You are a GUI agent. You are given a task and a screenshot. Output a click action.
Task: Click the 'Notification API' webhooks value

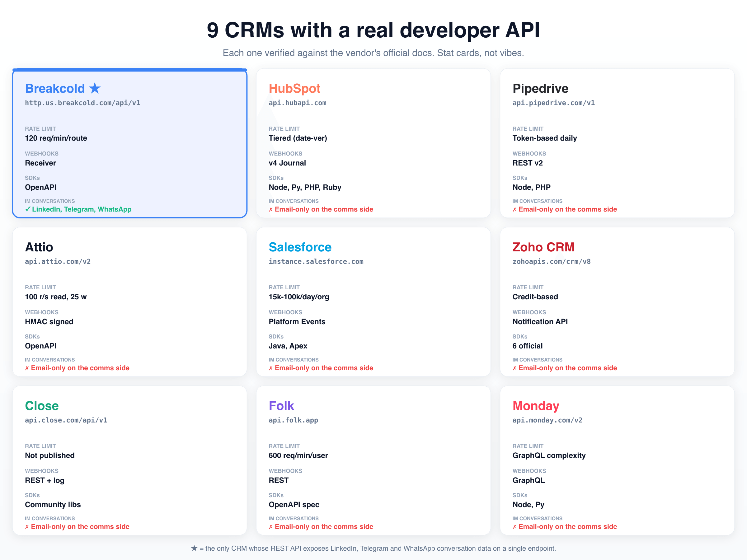point(540,322)
